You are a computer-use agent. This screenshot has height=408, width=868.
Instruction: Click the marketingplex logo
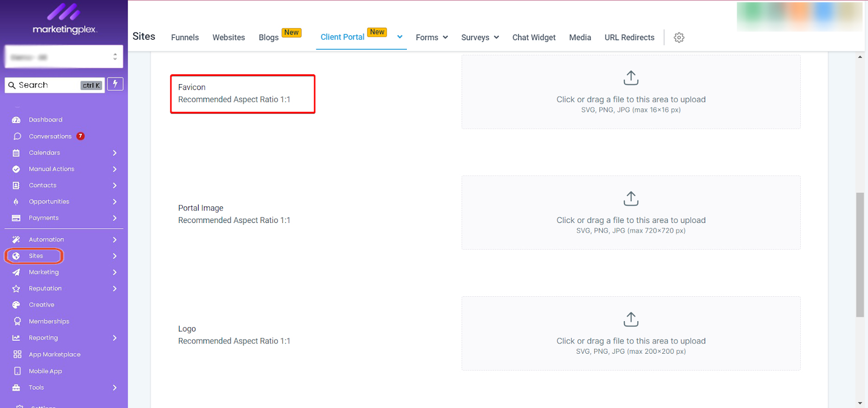[x=65, y=19]
